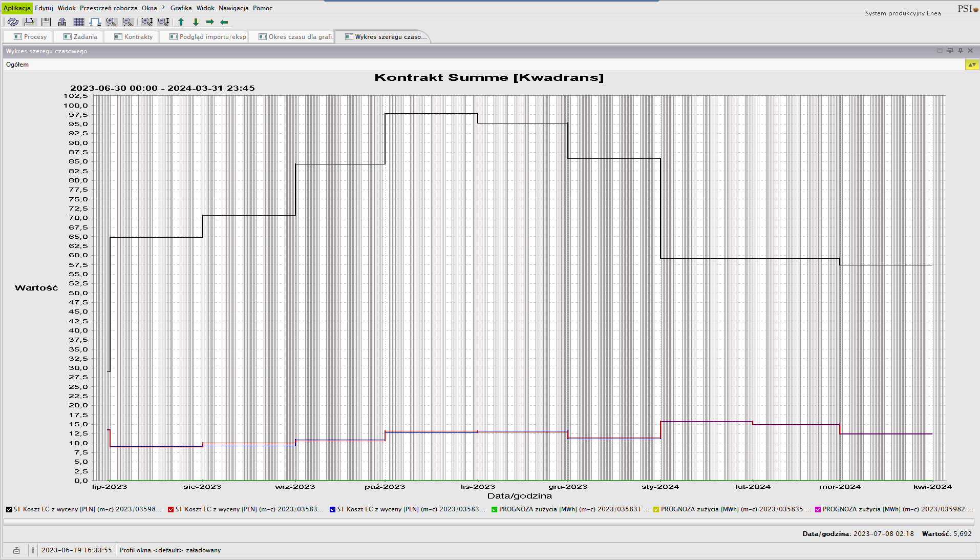This screenshot has height=560, width=980.
Task: Click the export upload arrow icon
Action: tap(62, 22)
